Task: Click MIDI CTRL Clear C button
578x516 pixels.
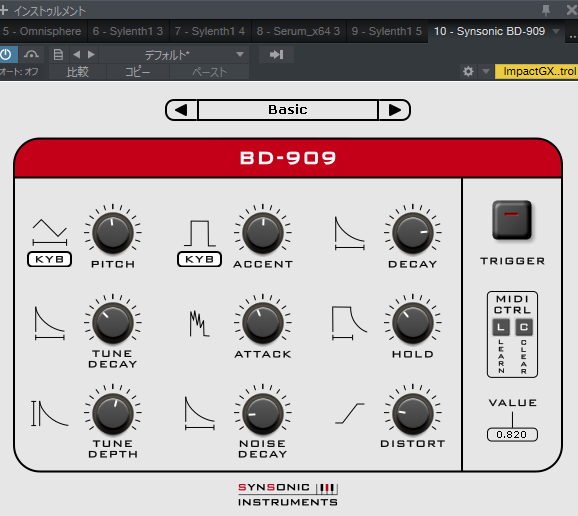Action: click(524, 327)
